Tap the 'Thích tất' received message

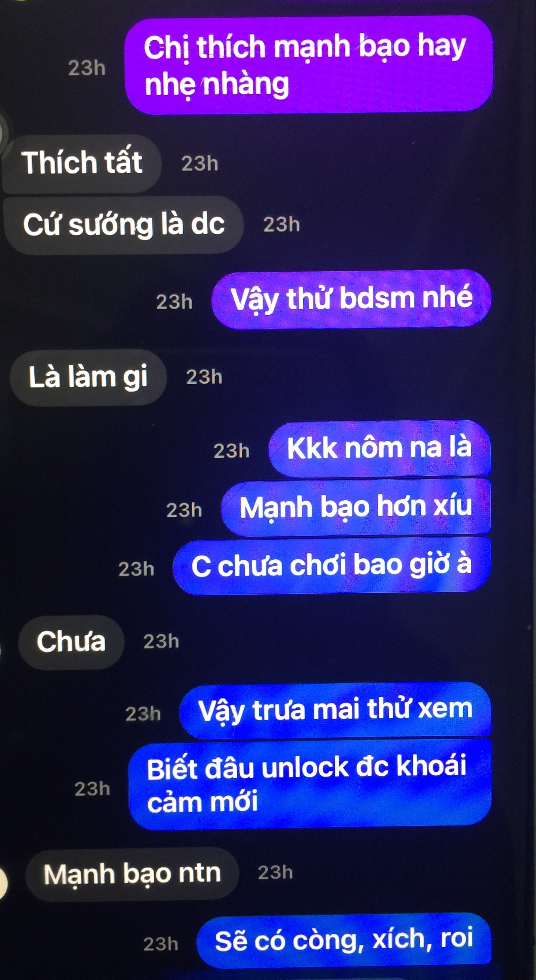(x=81, y=164)
